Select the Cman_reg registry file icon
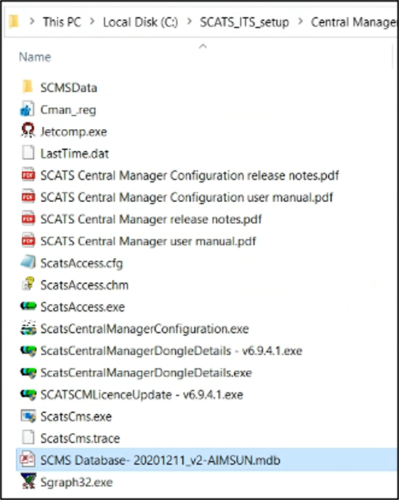The width and height of the screenshot is (399, 500). click(27, 109)
